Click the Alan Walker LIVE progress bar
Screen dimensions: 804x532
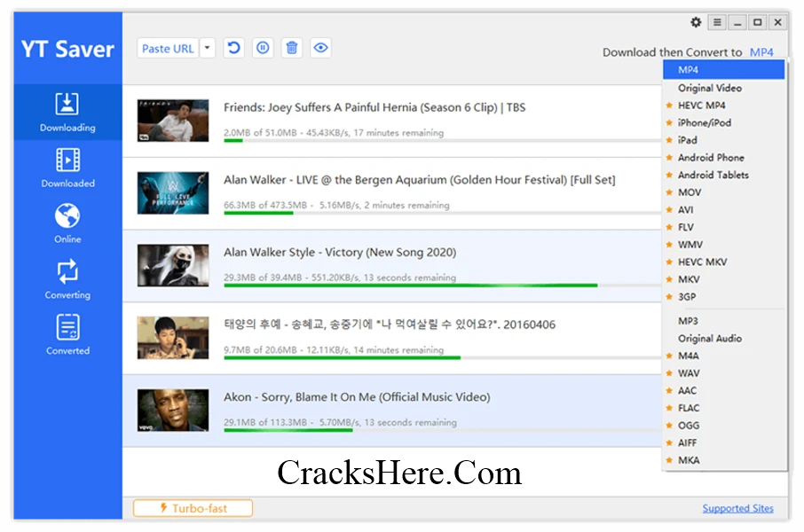pyautogui.click(x=442, y=213)
